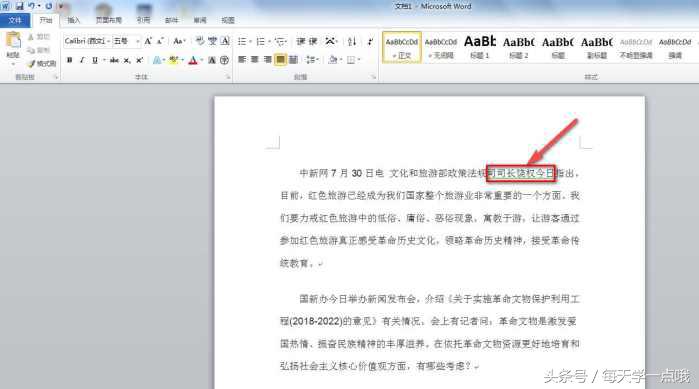
Task: Click the Multilevel List icon
Action: (280, 41)
